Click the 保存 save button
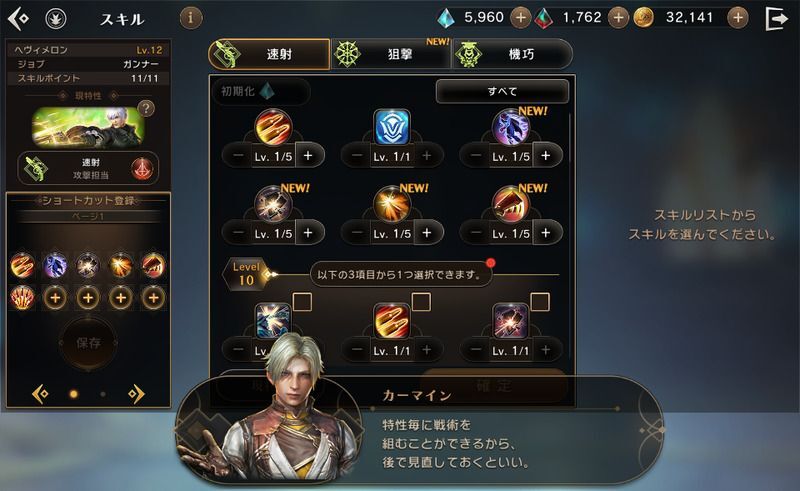The width and height of the screenshot is (800, 491). [x=88, y=343]
